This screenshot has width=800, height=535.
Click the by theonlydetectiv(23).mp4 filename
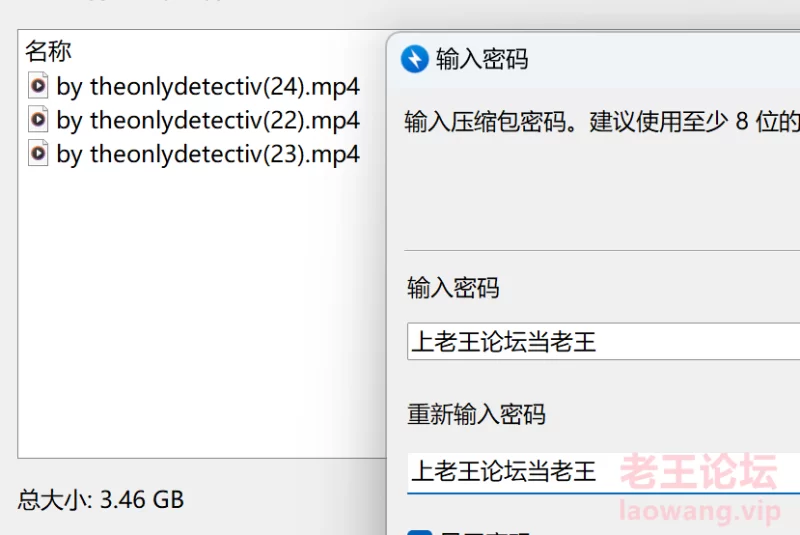208,155
